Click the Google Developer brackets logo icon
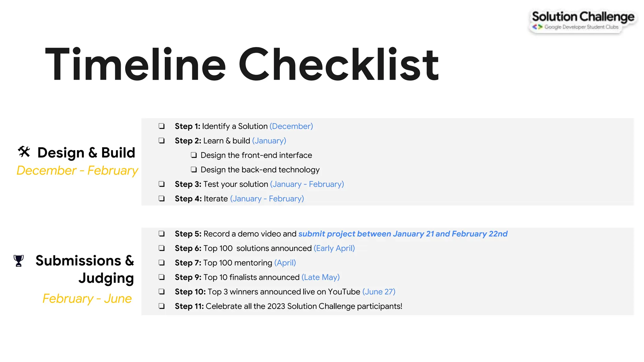 [x=537, y=27]
